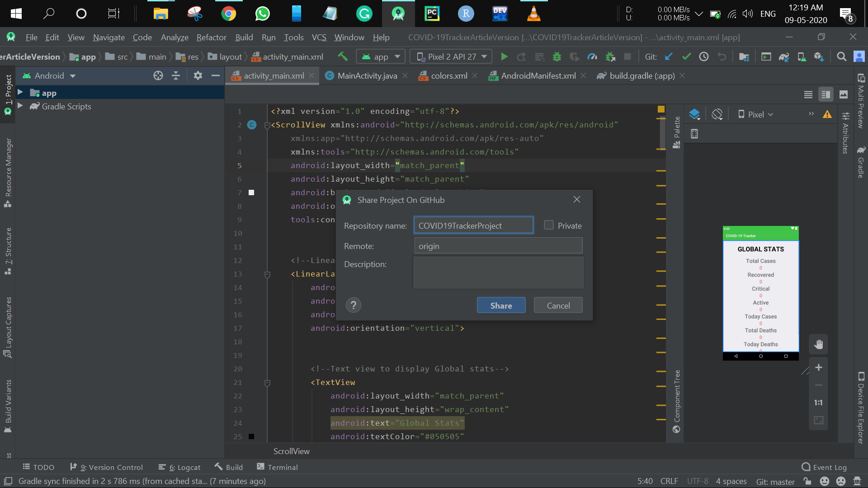Click the MainActivityjava editor tab
The image size is (868, 488).
pyautogui.click(x=367, y=75)
